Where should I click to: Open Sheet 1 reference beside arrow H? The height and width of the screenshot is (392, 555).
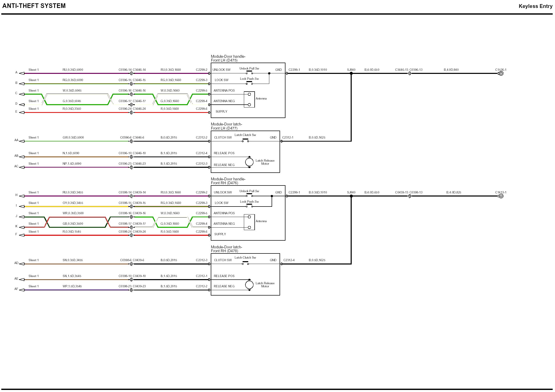(34, 192)
